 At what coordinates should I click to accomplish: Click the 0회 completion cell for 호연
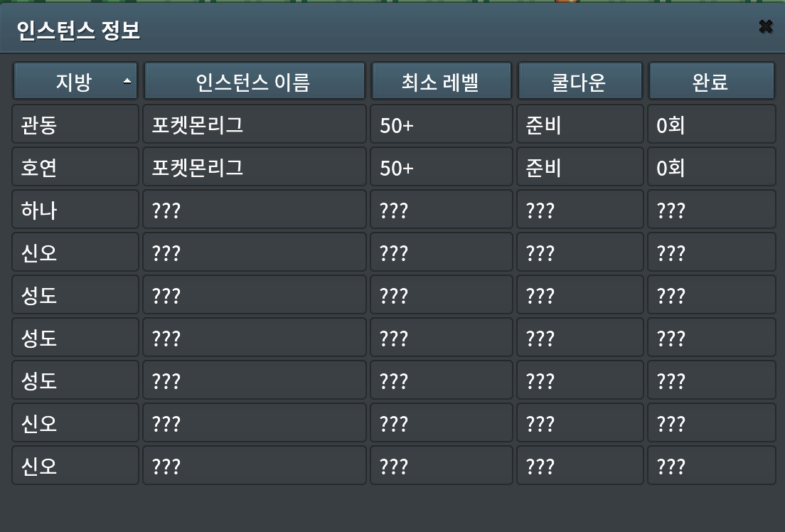711,168
